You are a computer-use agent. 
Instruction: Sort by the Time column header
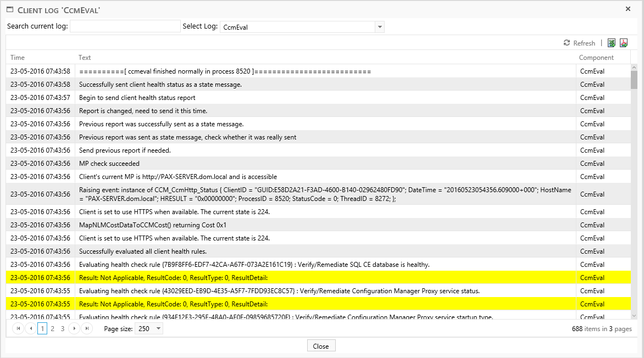pos(18,58)
